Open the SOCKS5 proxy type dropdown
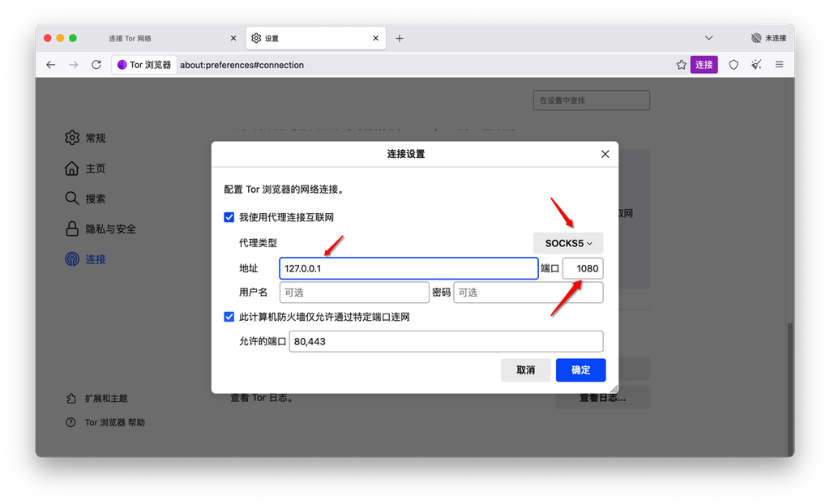830x504 pixels. (568, 243)
